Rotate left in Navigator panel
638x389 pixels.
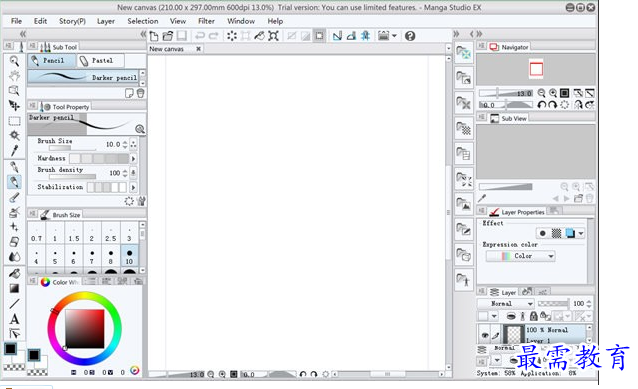(541, 105)
